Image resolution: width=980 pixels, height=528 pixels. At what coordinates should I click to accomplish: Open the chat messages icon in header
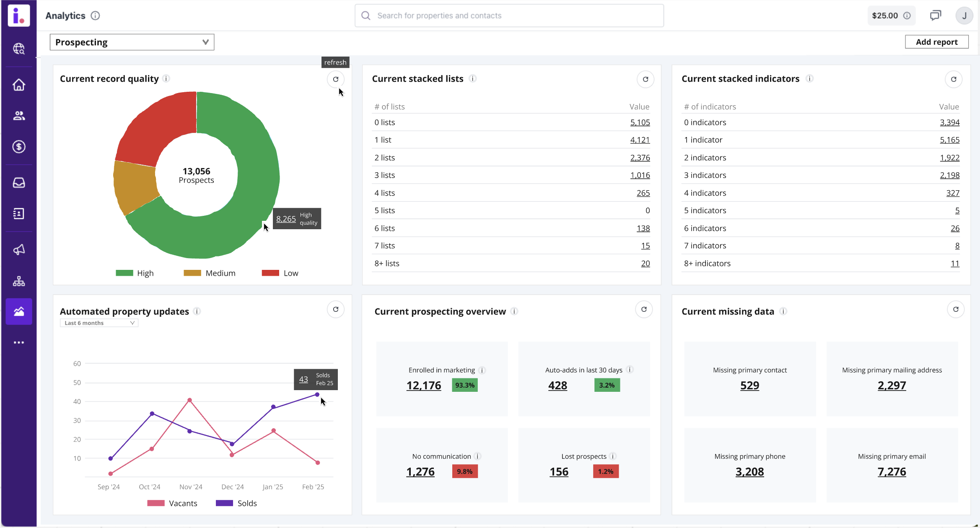tap(935, 16)
